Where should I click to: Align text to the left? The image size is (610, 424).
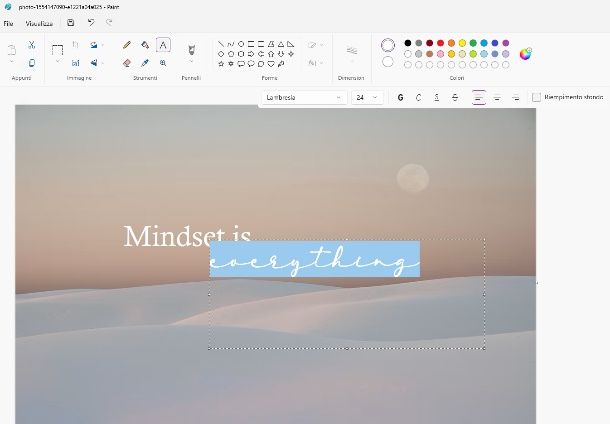point(479,98)
